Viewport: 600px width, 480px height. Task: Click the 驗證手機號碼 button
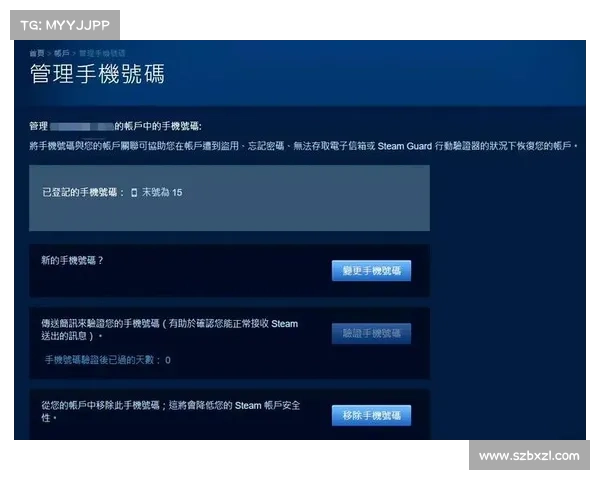[x=371, y=333]
